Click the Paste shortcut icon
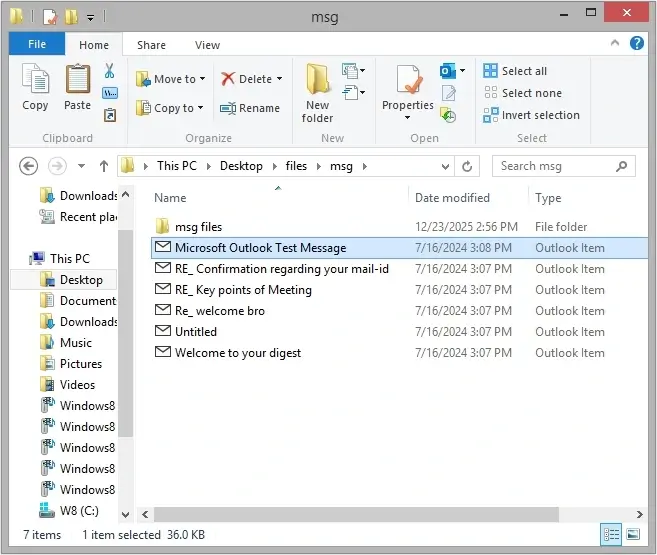The height and width of the screenshot is (555, 657). click(110, 115)
